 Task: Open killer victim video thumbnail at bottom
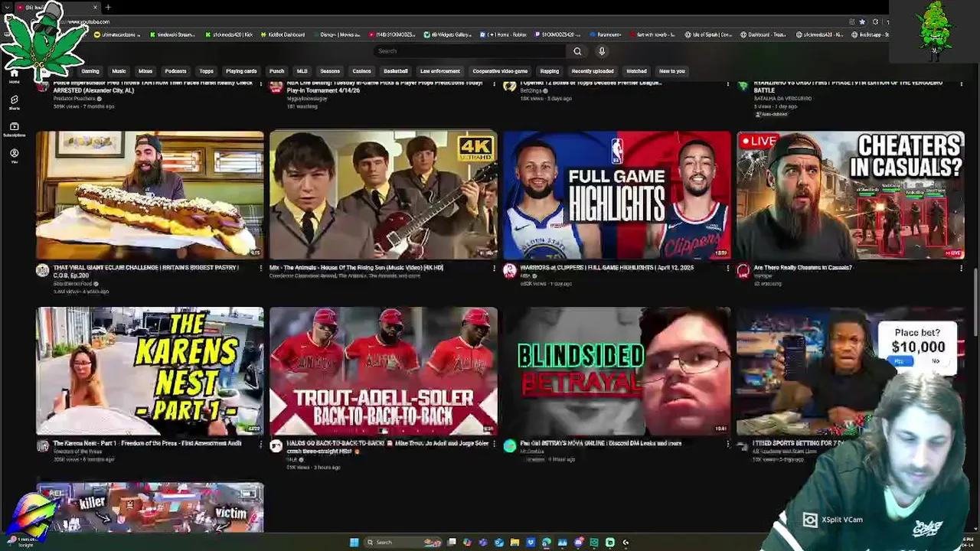click(x=150, y=507)
